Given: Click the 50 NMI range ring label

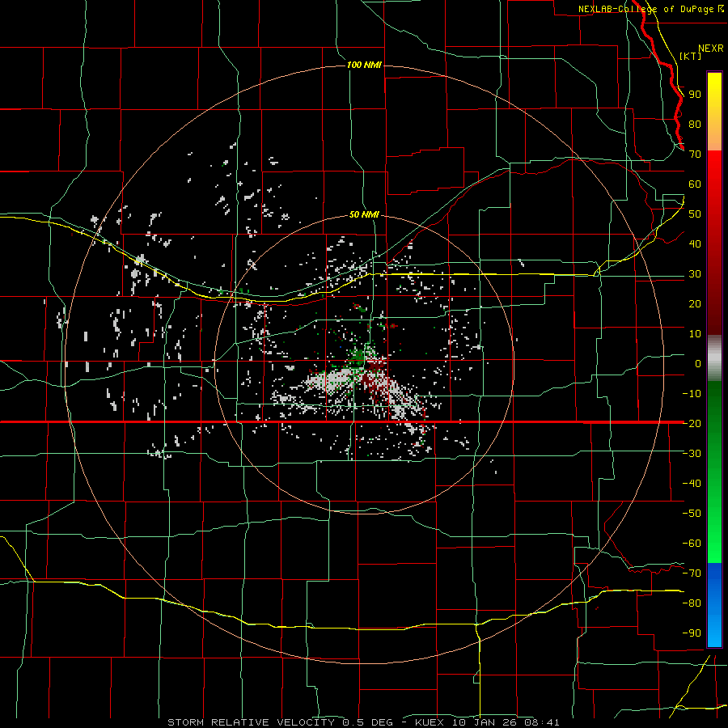Looking at the screenshot, I should (363, 214).
